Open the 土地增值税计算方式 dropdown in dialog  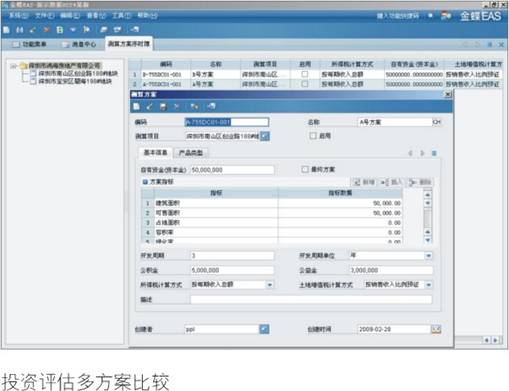click(x=428, y=285)
